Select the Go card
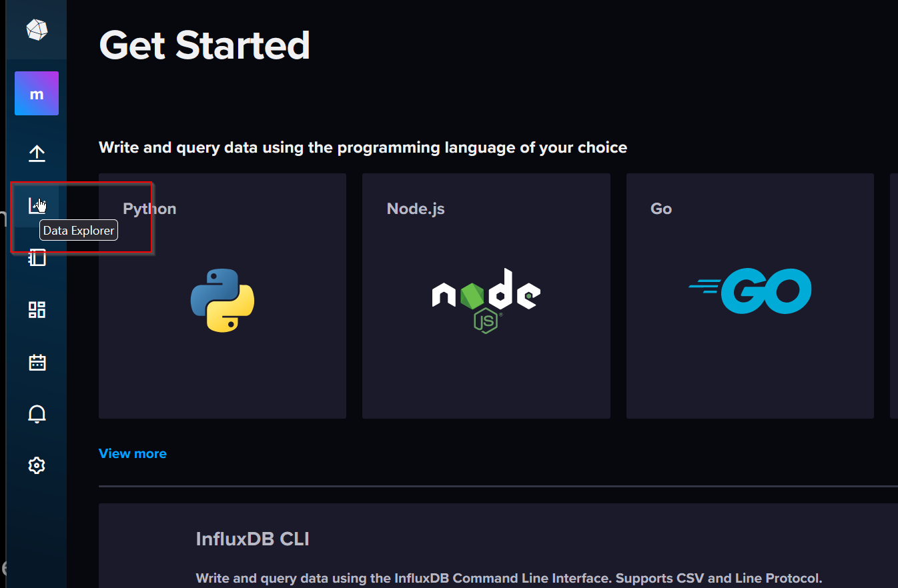898x588 pixels. pyautogui.click(x=750, y=296)
